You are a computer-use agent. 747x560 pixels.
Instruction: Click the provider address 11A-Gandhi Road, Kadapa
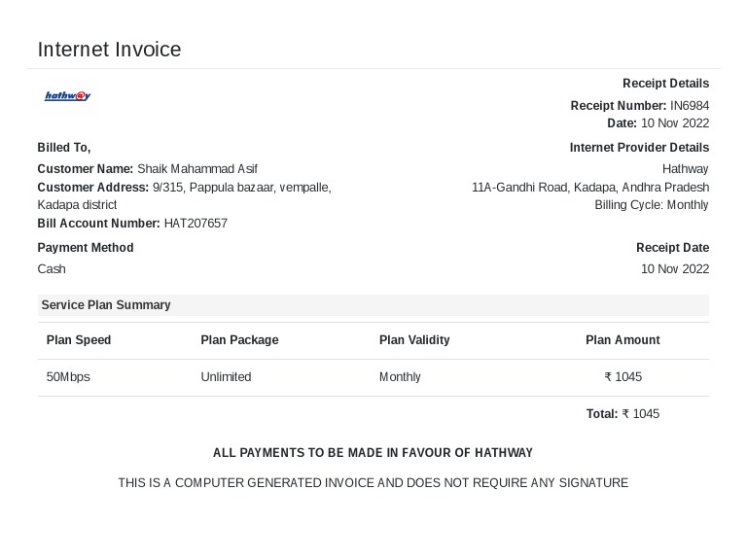coord(590,188)
